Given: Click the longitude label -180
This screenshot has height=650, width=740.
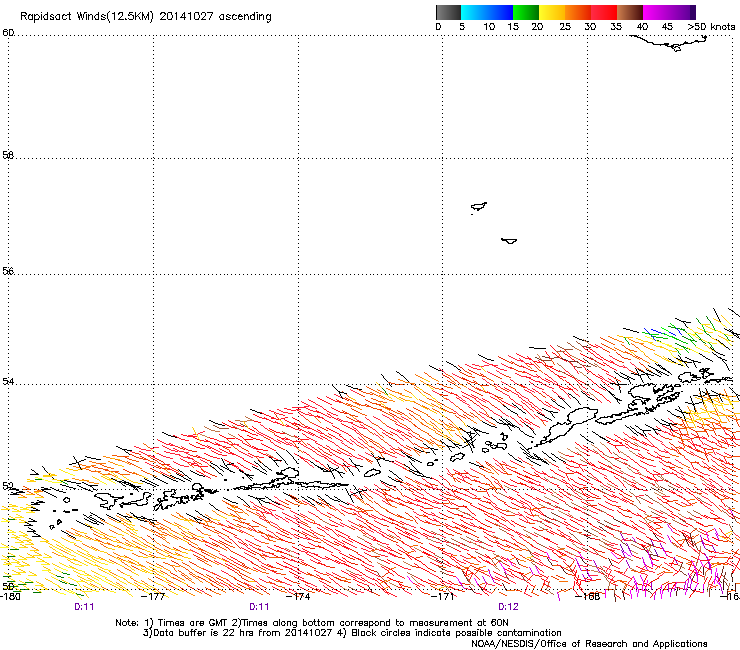Looking at the screenshot, I should point(10,596).
